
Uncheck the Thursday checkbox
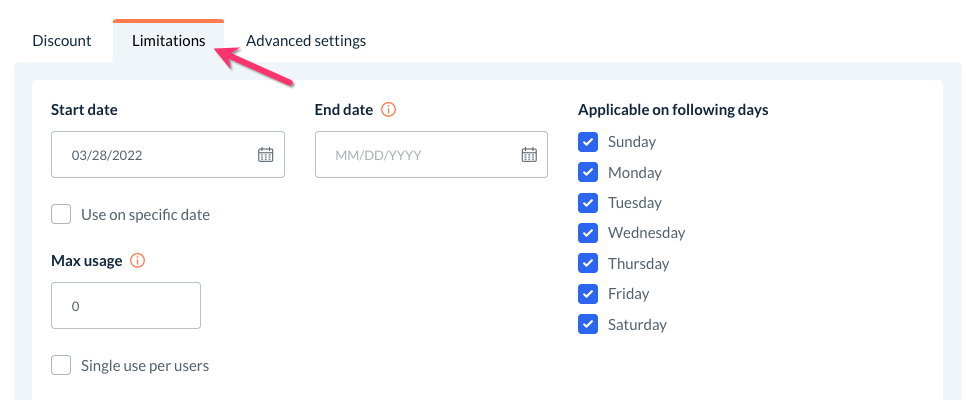click(588, 264)
